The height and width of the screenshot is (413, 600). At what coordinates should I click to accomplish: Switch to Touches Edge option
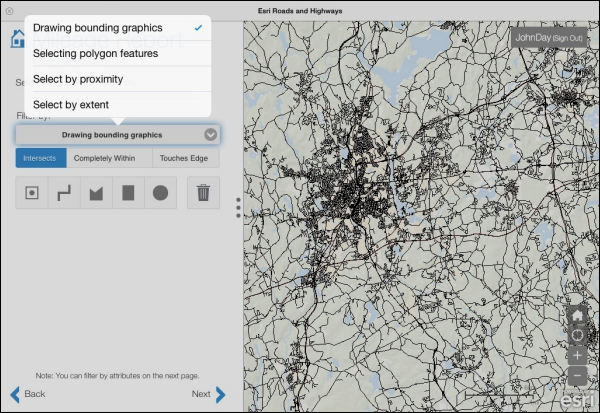[185, 158]
